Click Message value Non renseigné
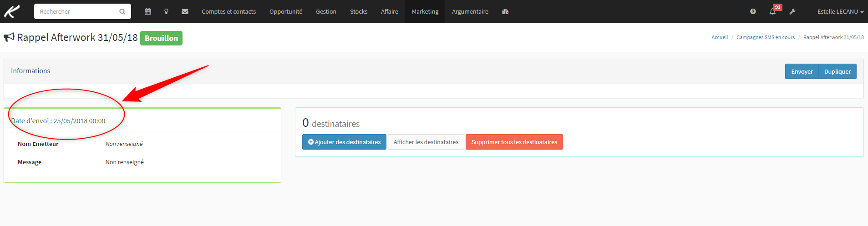This screenshot has height=226, width=868. (125, 162)
